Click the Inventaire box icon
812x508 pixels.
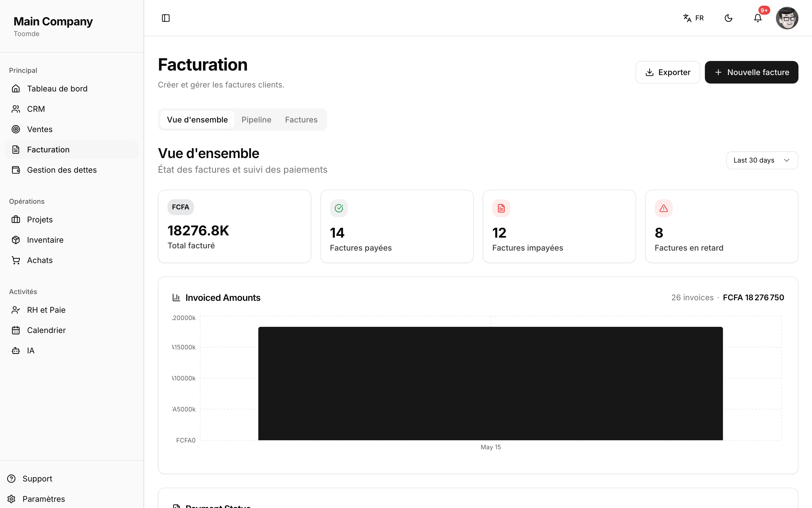click(x=16, y=240)
